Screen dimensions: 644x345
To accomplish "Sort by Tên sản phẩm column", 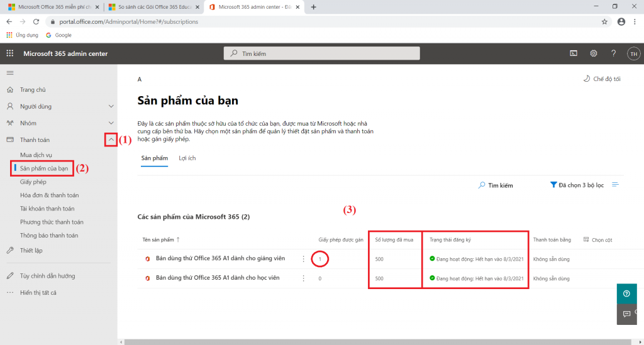I will (x=161, y=239).
